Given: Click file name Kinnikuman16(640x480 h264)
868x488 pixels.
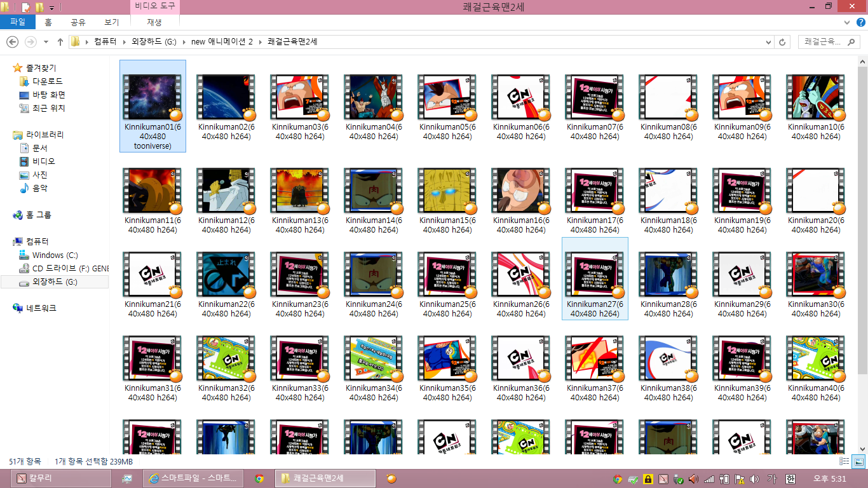Looking at the screenshot, I should (x=521, y=225).
